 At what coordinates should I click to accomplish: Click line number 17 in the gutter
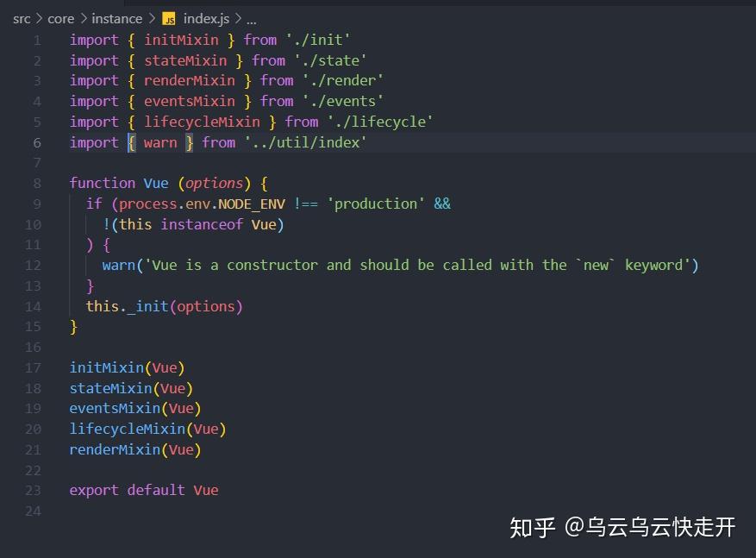pyautogui.click(x=33, y=368)
